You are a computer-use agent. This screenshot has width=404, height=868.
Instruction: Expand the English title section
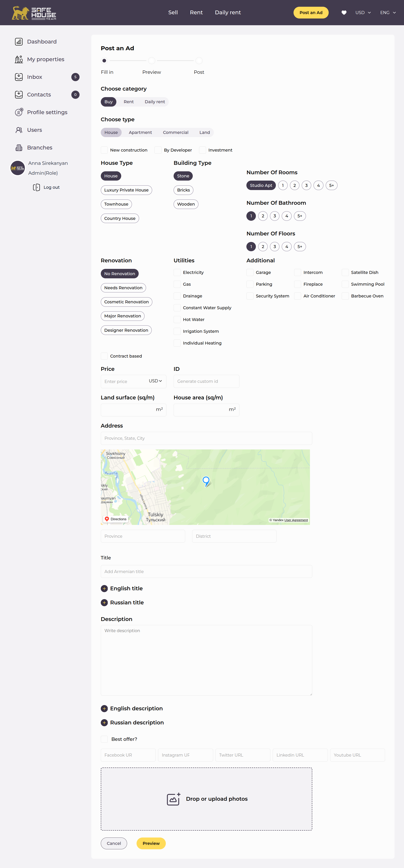(x=104, y=588)
